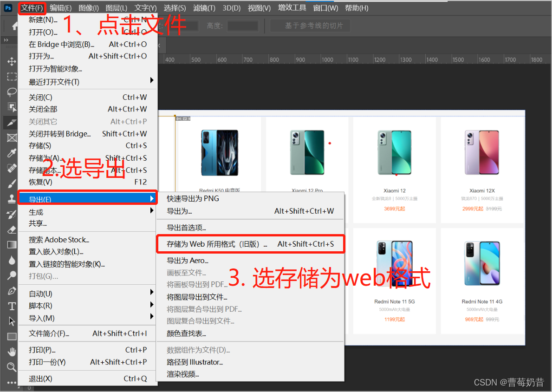Click 关闭全部 menu entry

pyautogui.click(x=87, y=109)
